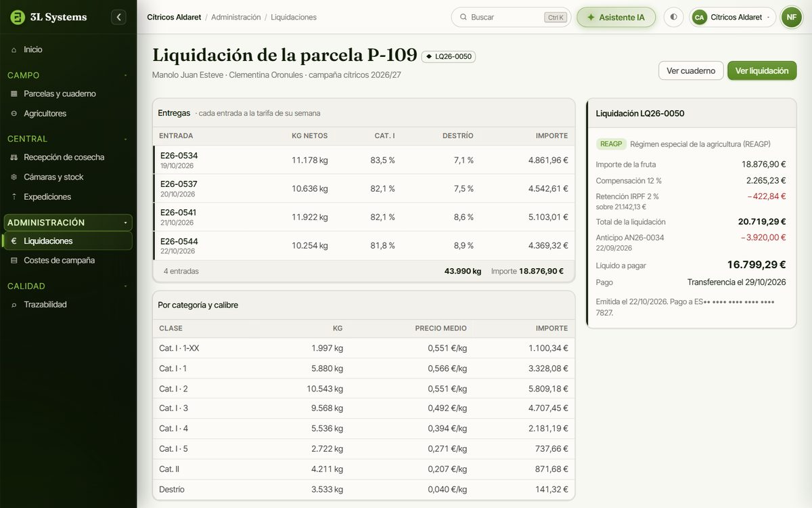
Task: Click the Cámaras y stock snowflake icon
Action: coord(14,177)
